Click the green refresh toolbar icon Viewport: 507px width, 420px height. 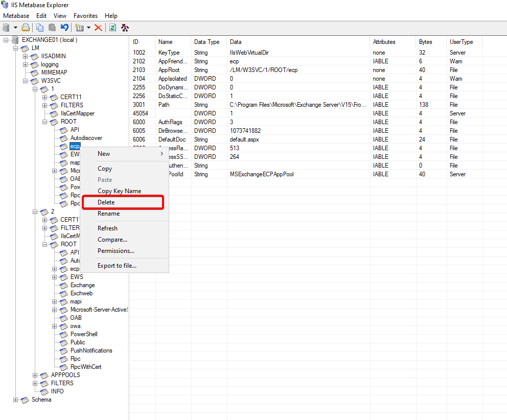[112, 28]
